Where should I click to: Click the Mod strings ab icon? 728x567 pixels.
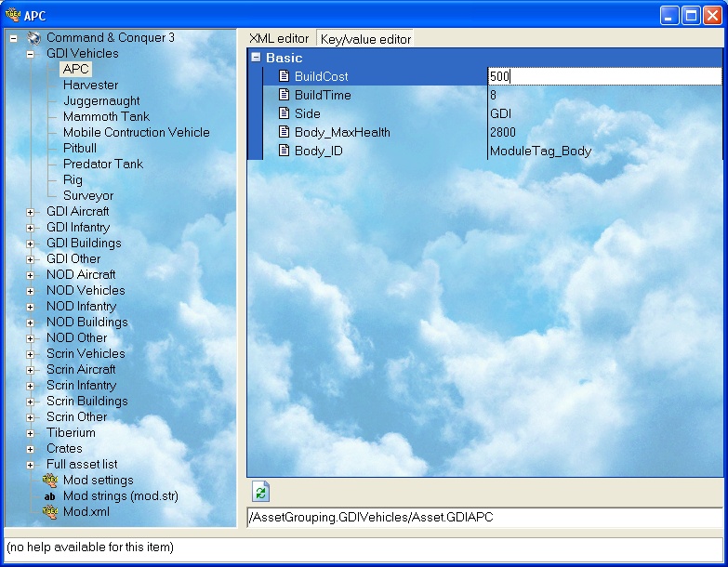[49, 496]
